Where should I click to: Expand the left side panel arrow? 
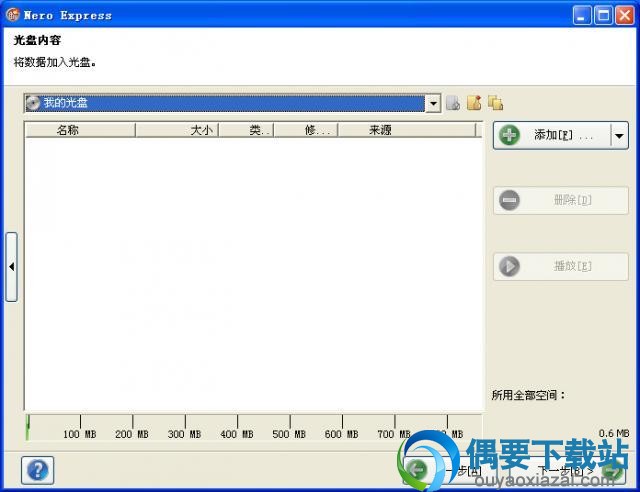point(11,267)
